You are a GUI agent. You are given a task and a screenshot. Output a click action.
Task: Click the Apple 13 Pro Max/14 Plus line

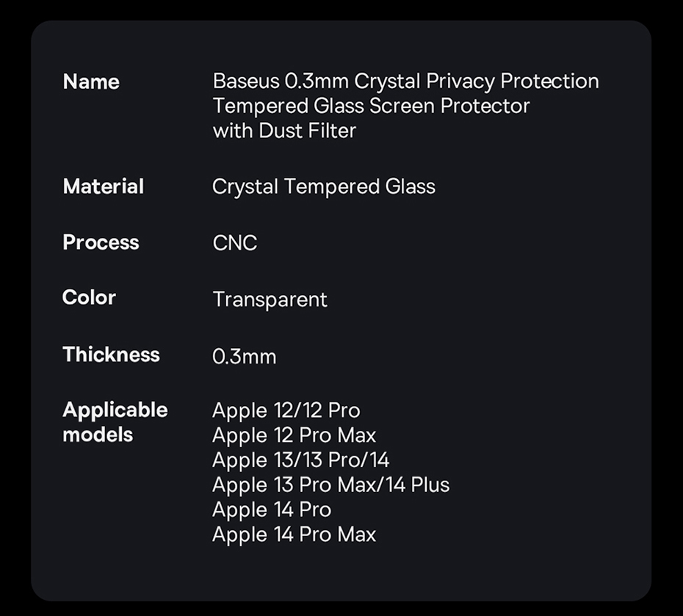pyautogui.click(x=330, y=485)
